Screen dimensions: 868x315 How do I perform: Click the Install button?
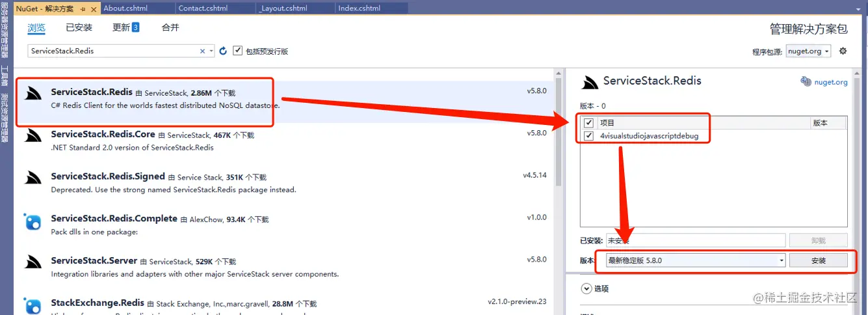coord(819,260)
